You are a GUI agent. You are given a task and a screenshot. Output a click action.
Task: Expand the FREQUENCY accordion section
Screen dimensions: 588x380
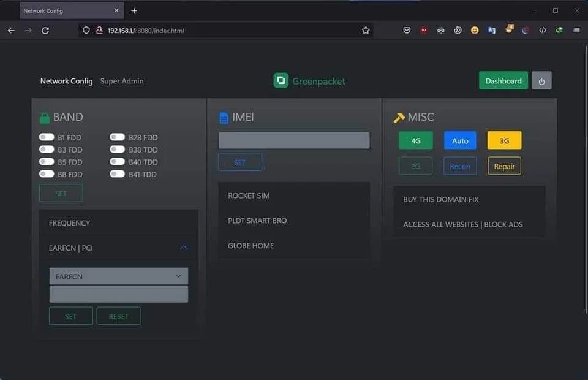click(118, 223)
